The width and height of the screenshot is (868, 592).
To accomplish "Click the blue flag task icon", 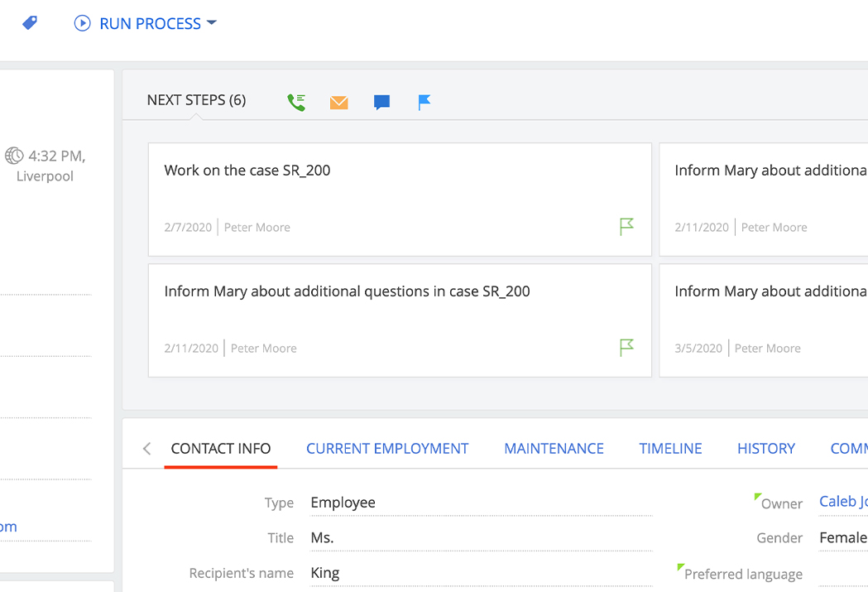I will [x=424, y=102].
